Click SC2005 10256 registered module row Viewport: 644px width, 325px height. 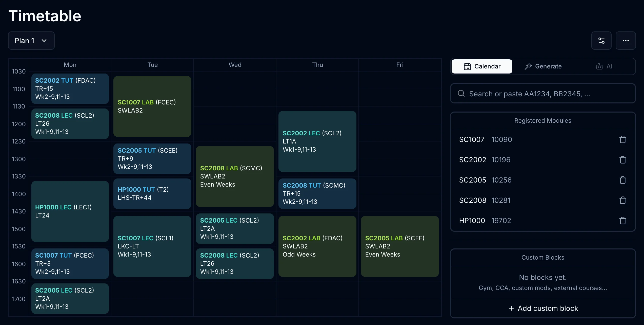[543, 180]
